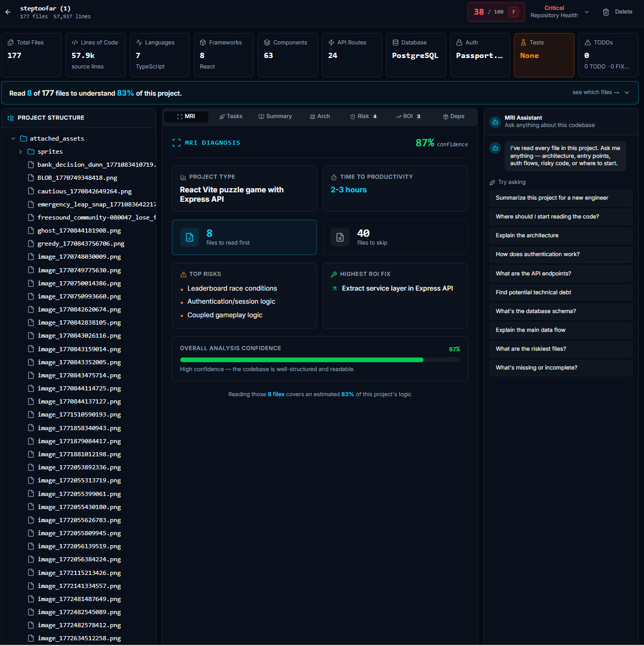644x646 pixels.
Task: Click the sprites folder icon
Action: click(x=31, y=152)
